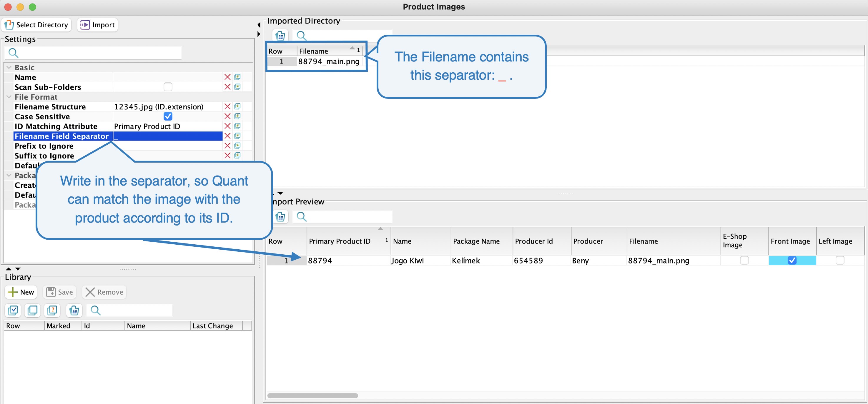Reset Filename Structure with red X

pos(227,107)
